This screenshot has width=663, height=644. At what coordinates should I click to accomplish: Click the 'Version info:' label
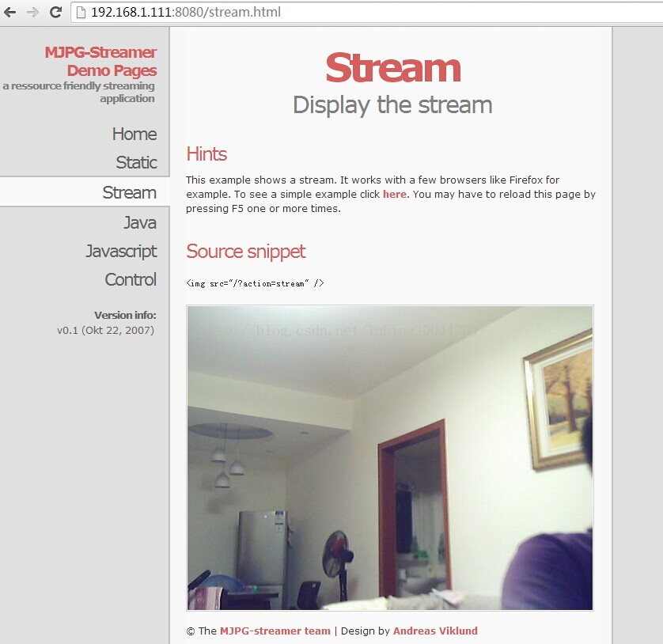[125, 316]
